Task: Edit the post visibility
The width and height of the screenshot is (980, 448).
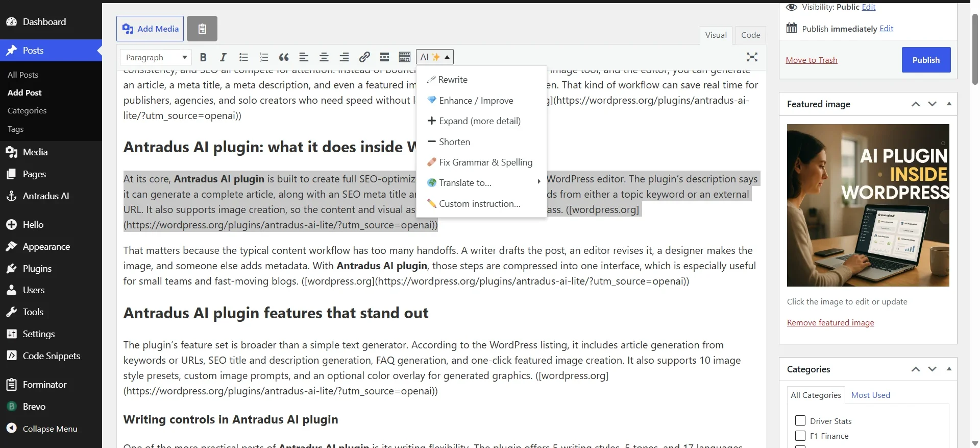Action: [x=869, y=7]
